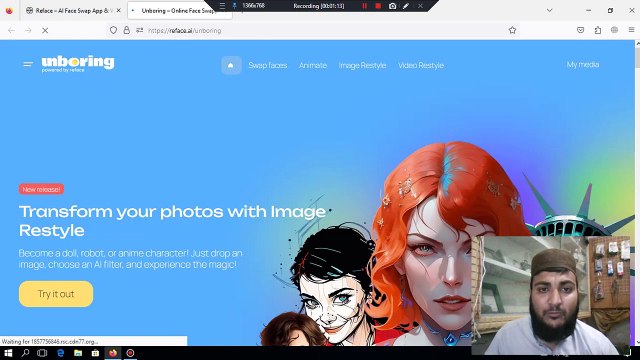Open My media
The height and width of the screenshot is (360, 640).
click(582, 64)
